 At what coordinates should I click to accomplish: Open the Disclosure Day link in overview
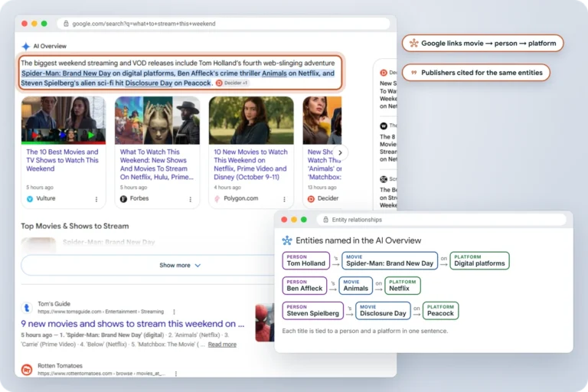pos(149,83)
